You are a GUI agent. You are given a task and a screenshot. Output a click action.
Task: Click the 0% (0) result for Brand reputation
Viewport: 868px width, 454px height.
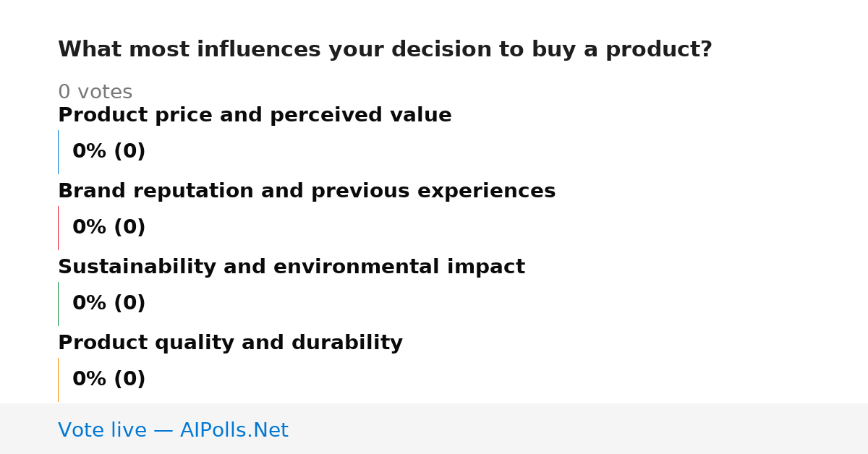[109, 228]
